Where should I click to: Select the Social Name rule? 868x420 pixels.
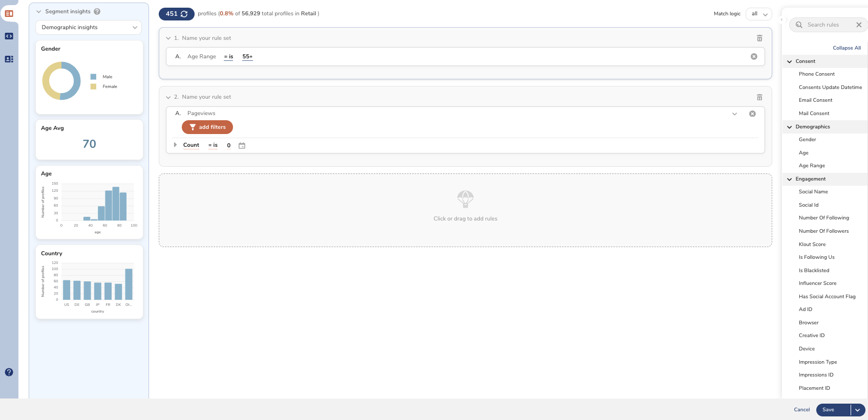pyautogui.click(x=813, y=192)
